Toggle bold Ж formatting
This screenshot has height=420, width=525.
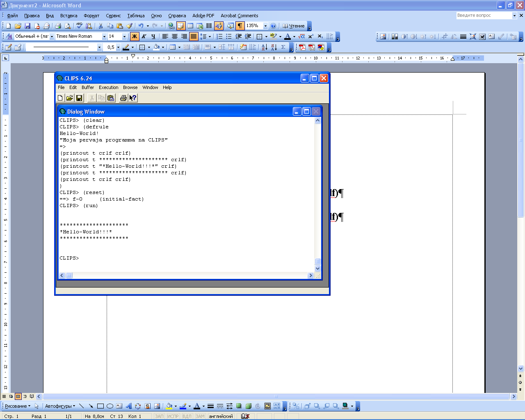pos(134,37)
